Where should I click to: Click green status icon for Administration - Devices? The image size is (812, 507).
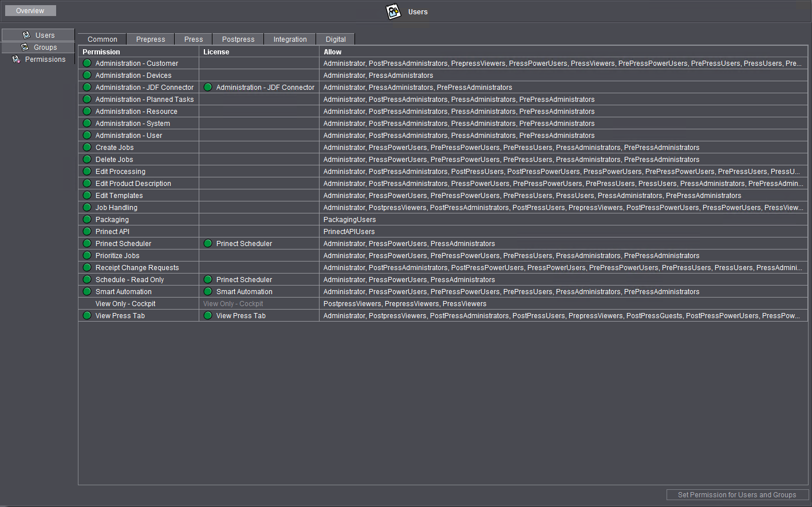87,75
